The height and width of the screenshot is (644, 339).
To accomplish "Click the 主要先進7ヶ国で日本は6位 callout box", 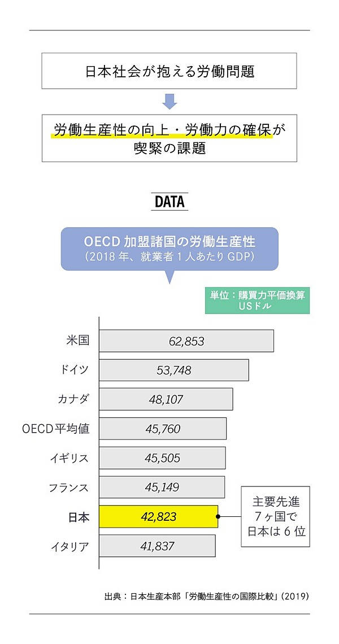I will click(276, 516).
